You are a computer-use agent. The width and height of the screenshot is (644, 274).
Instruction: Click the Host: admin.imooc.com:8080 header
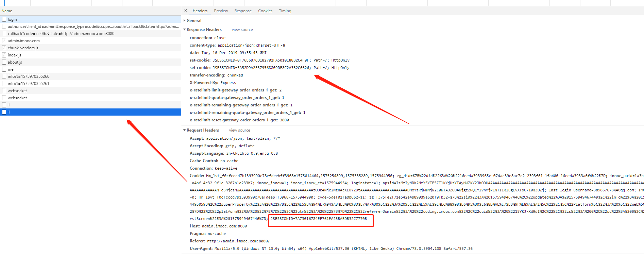pyautogui.click(x=218, y=226)
